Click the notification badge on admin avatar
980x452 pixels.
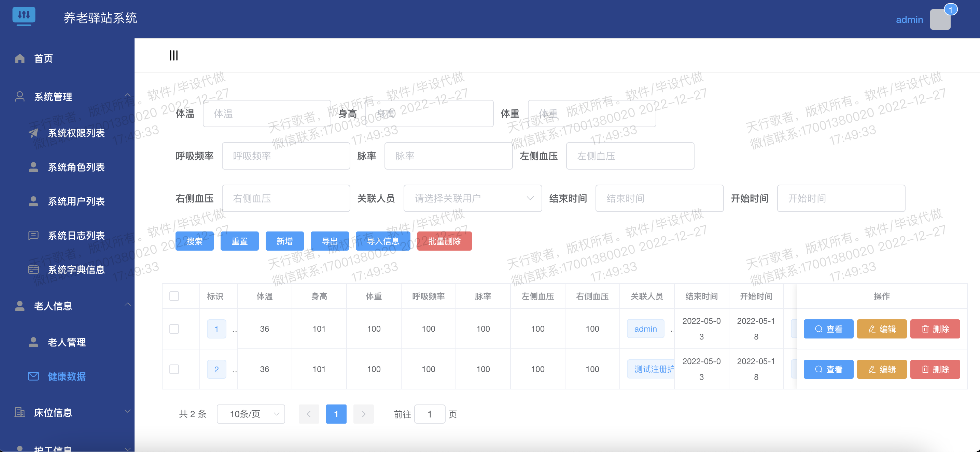point(950,10)
